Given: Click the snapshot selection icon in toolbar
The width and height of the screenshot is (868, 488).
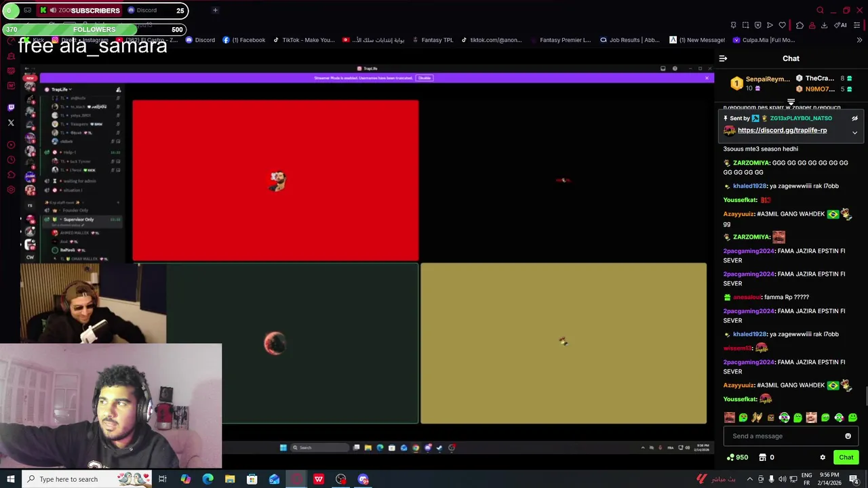Looking at the screenshot, I should pos(745,25).
